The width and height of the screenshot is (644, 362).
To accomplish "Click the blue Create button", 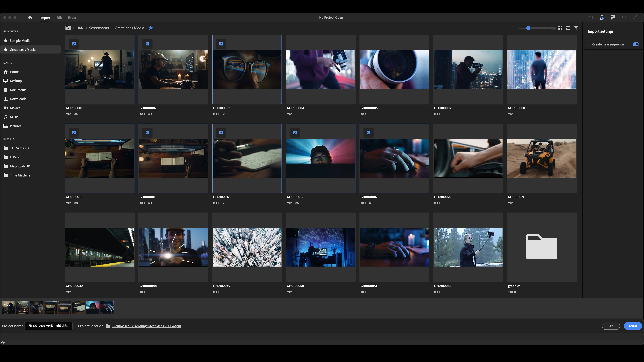I will click(x=633, y=326).
